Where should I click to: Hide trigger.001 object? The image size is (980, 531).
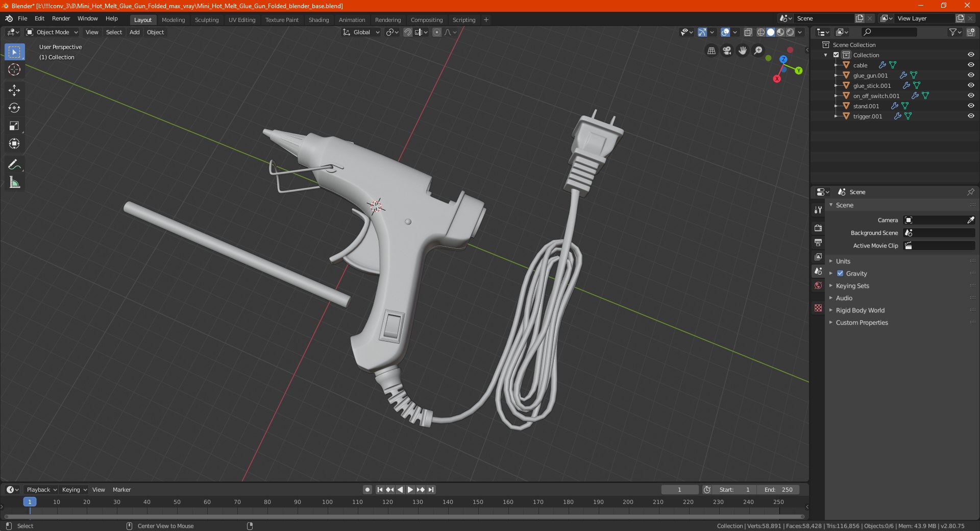pos(971,116)
